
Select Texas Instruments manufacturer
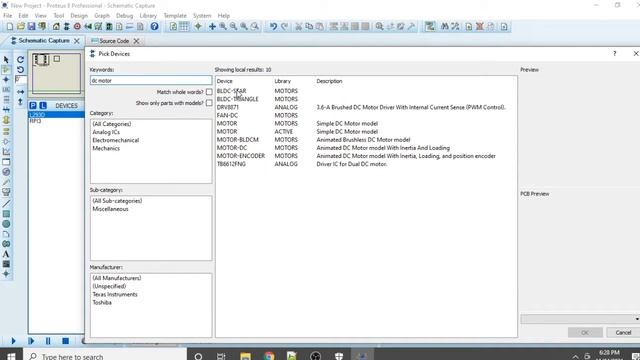tap(115, 294)
